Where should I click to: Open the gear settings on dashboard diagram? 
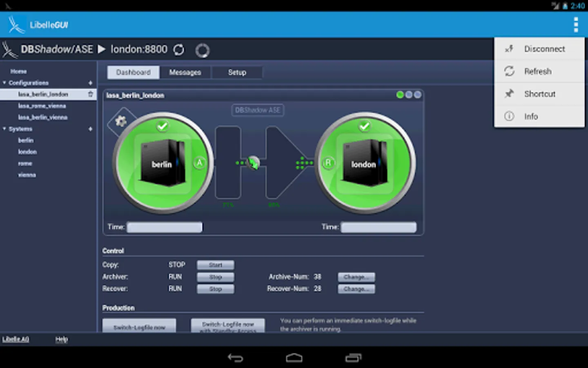point(120,121)
